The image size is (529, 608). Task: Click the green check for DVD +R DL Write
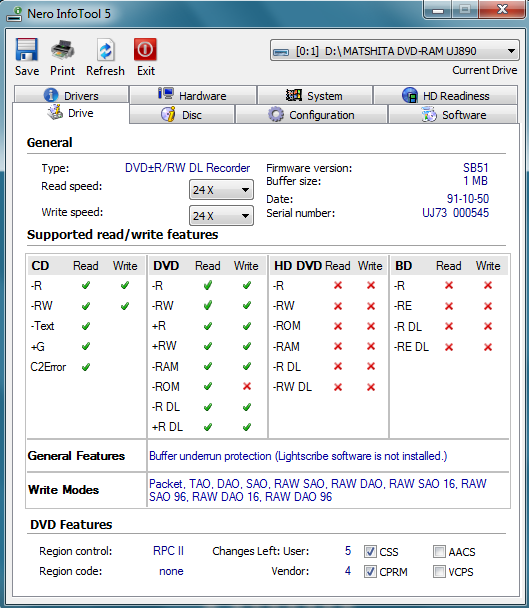(x=247, y=427)
